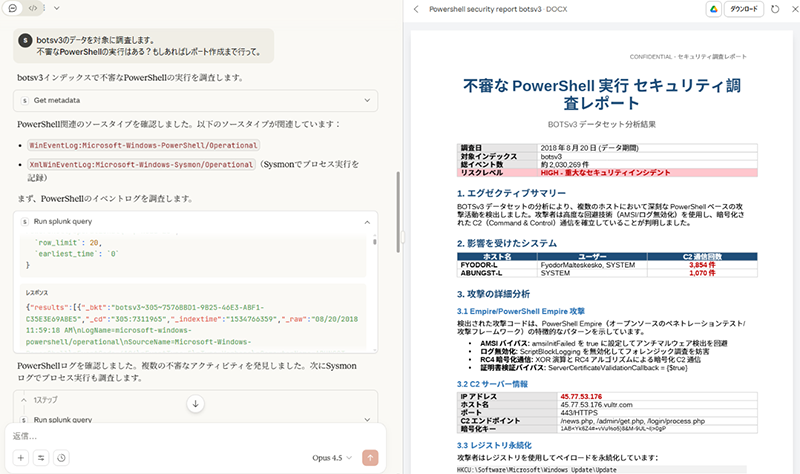Switch to the chat view icon
Viewport: 800px width, 474px height.
coord(14,8)
